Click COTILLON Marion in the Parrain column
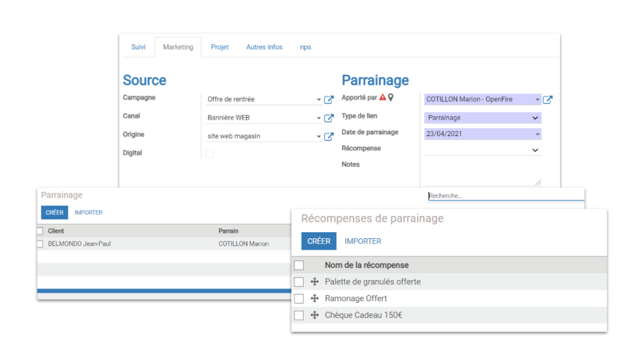 coord(244,244)
